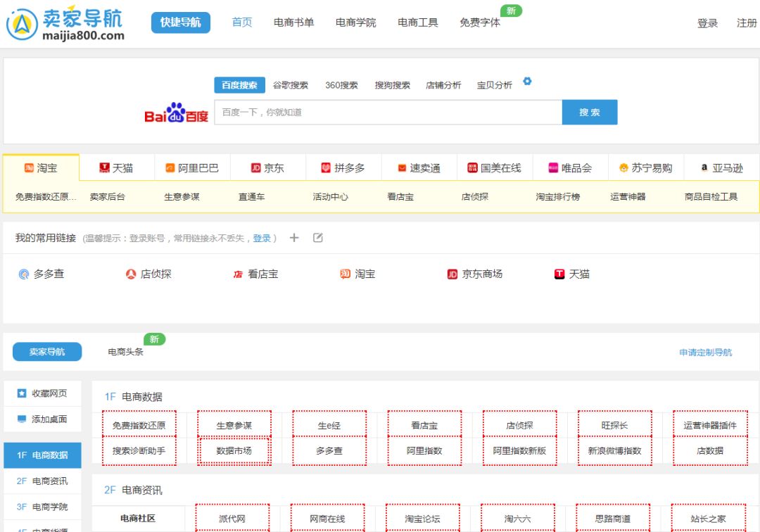Open 旺探长 in 电商数据 grid
This screenshot has width=760, height=532.
click(x=614, y=425)
